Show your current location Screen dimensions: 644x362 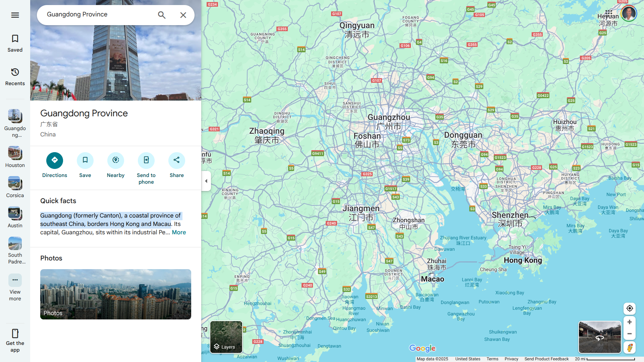tap(630, 308)
